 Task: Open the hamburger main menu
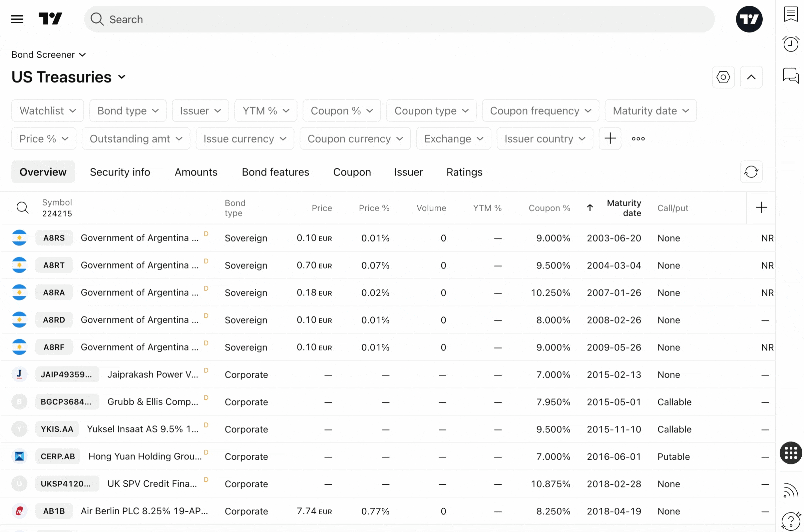pos(17,19)
